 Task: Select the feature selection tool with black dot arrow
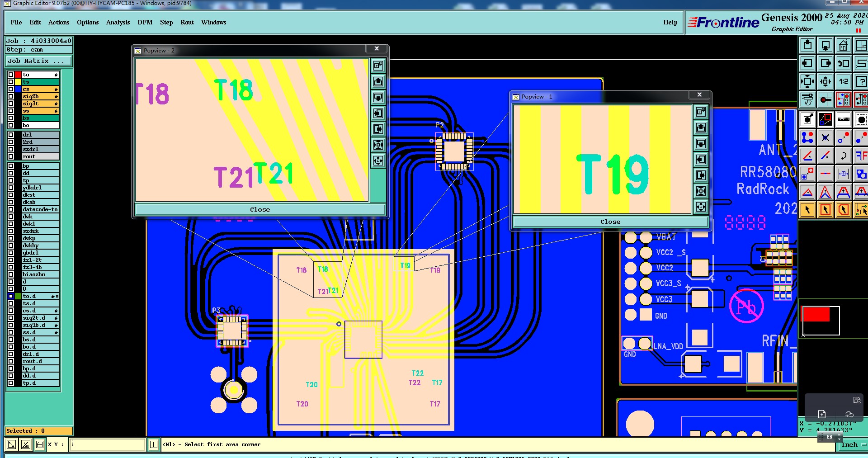(807, 119)
